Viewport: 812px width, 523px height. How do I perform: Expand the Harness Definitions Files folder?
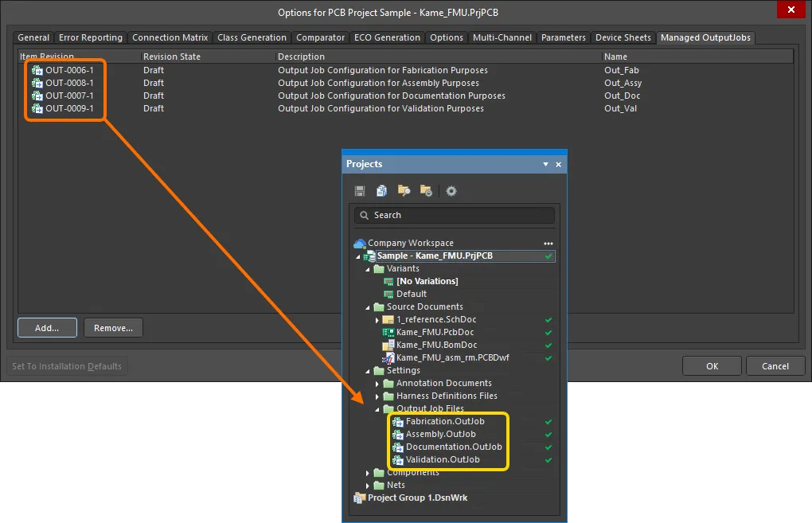[377, 396]
